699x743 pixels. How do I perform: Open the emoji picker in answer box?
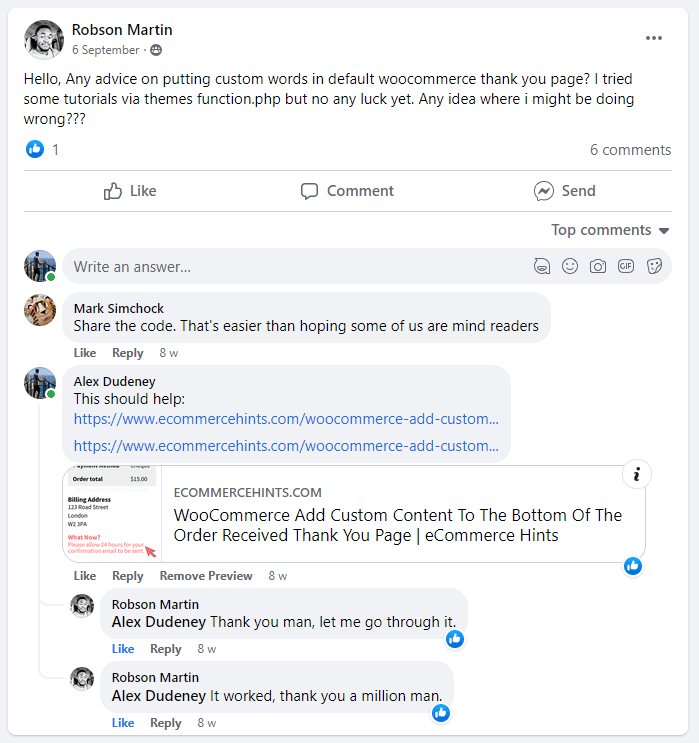click(570, 266)
